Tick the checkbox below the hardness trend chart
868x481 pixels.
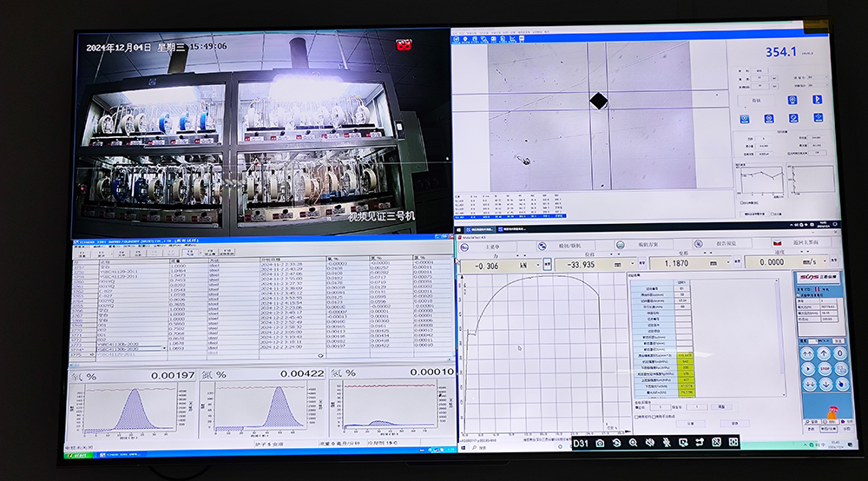pyautogui.click(x=740, y=201)
